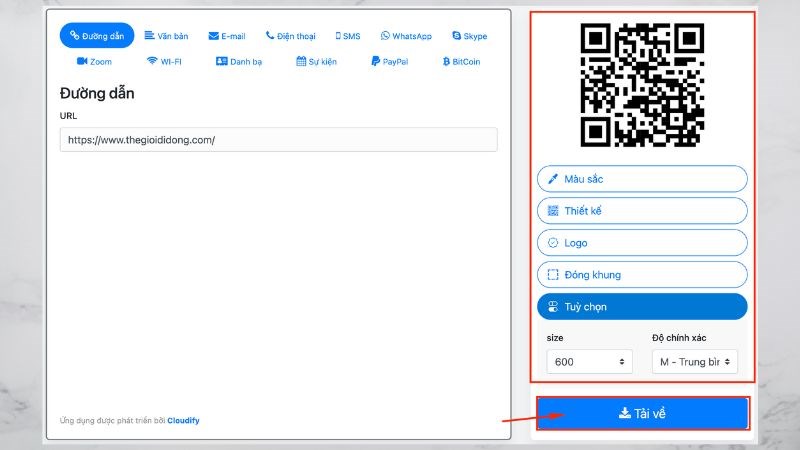Switch to the Văn bản tab
This screenshot has height=450, width=800.
point(166,36)
